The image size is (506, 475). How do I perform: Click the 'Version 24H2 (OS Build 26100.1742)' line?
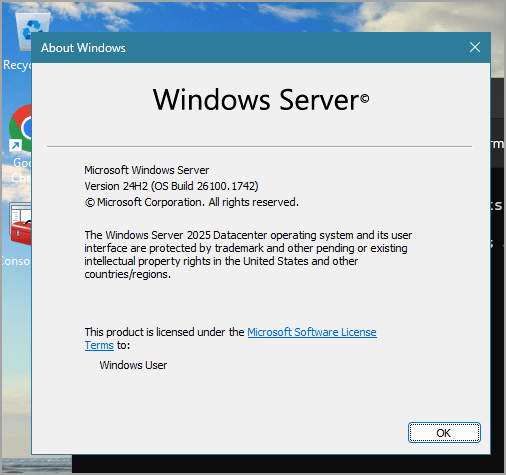coord(171,186)
